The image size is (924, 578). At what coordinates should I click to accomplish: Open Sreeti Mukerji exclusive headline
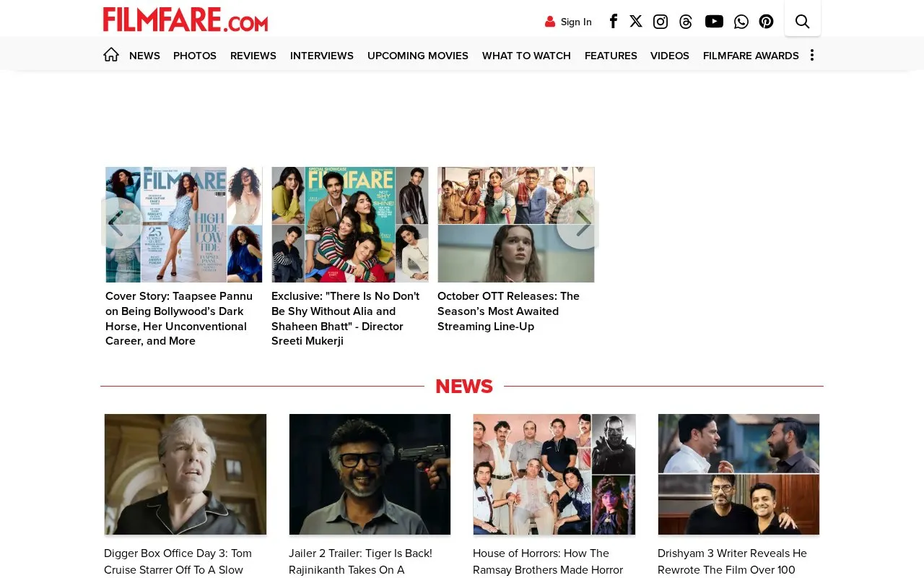(346, 318)
